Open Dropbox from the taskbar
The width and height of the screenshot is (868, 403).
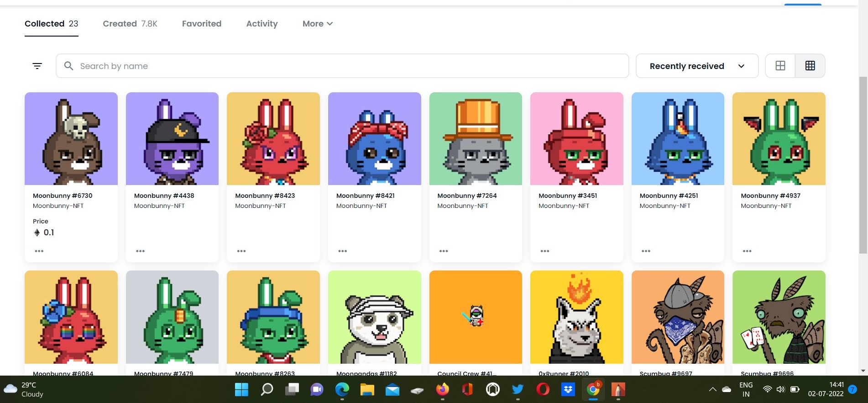[568, 389]
